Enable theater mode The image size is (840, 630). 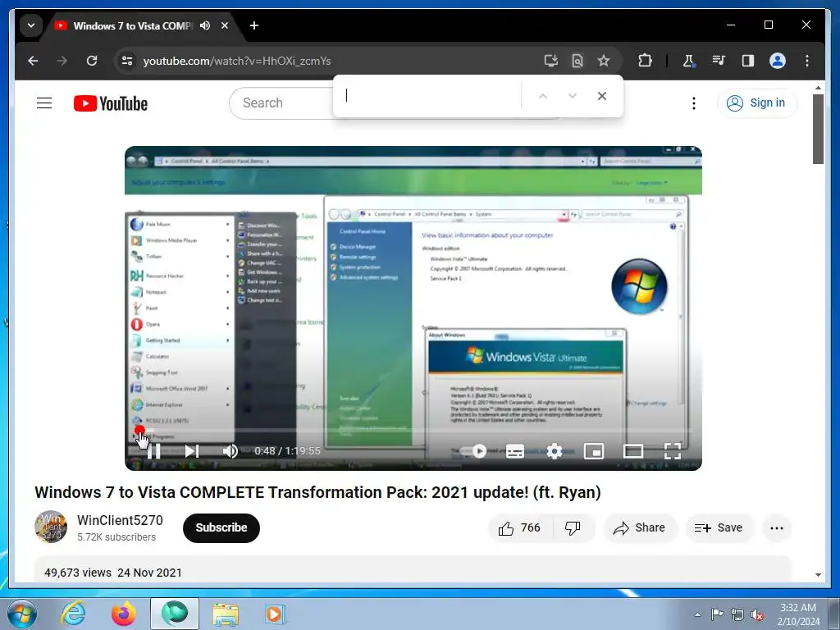pyautogui.click(x=633, y=451)
